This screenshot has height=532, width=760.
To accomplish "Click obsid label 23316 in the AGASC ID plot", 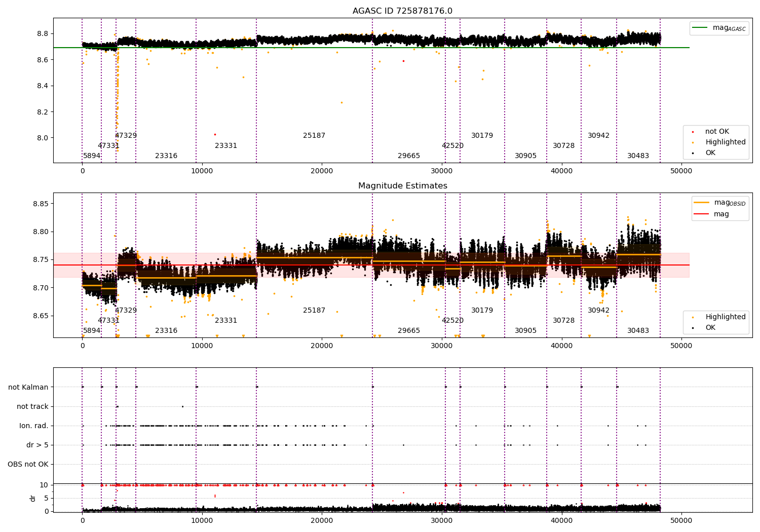I will click(166, 156).
